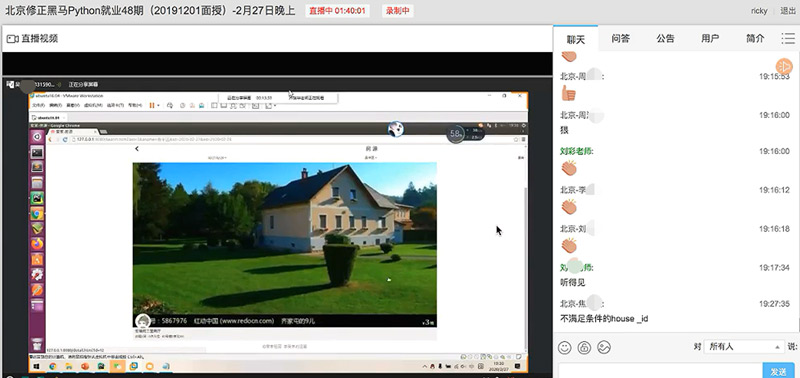This screenshot has width=800, height=378.
Task: Open the 公告 announcements tab
Action: [x=665, y=39]
